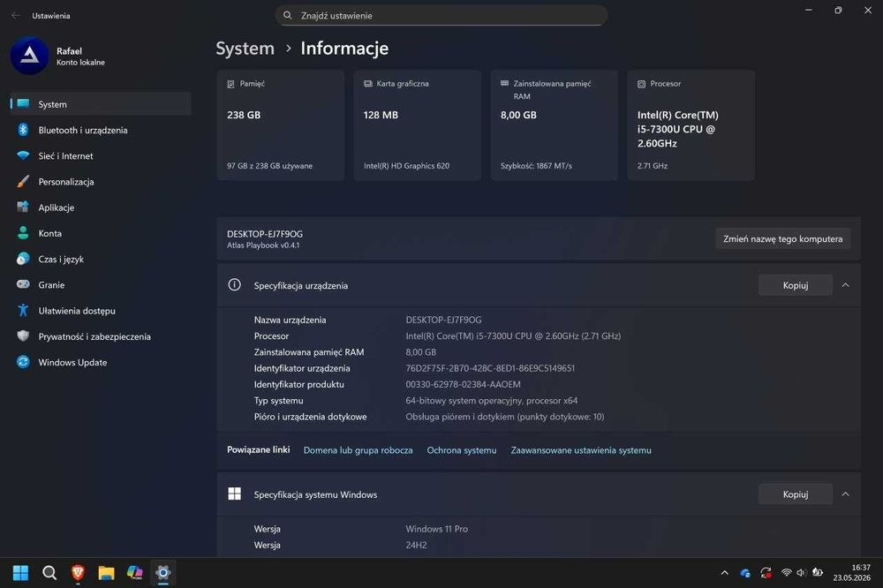This screenshot has width=883, height=588.
Task: Click Zmień nazwę tego komputera button
Action: click(782, 238)
